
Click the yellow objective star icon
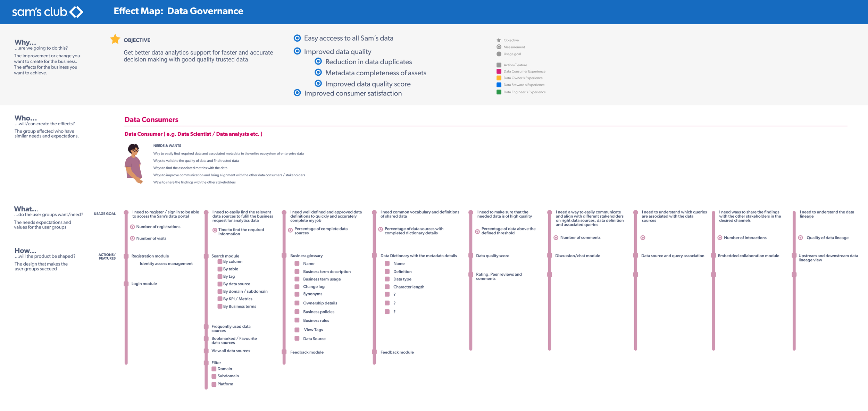tap(115, 39)
